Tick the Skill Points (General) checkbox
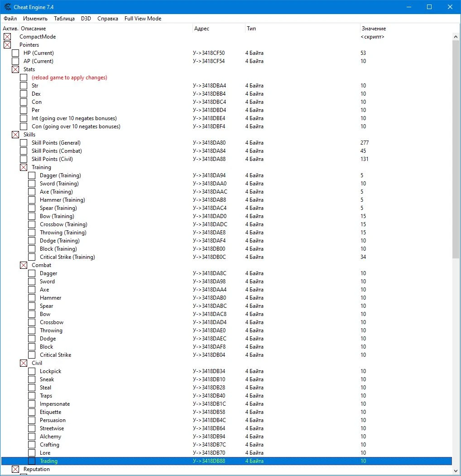The image size is (461, 476). point(24,143)
